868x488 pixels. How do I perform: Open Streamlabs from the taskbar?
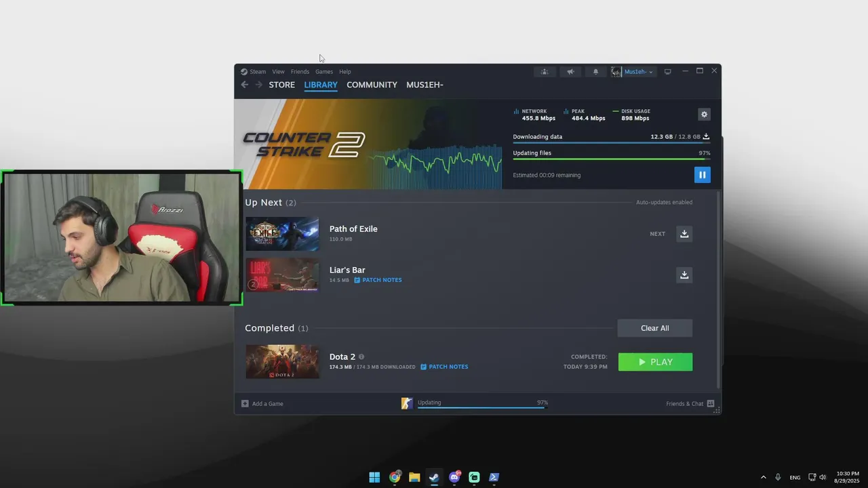click(x=474, y=477)
